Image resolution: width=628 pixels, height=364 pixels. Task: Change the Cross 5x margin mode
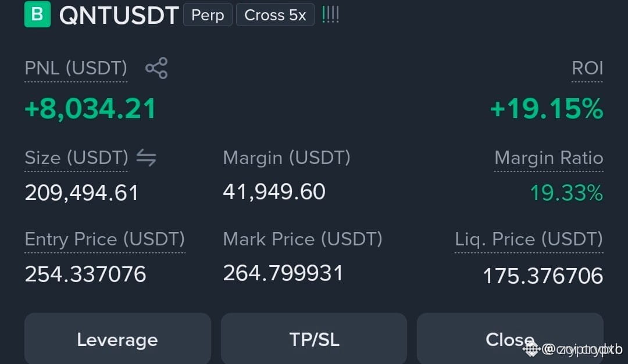(275, 15)
